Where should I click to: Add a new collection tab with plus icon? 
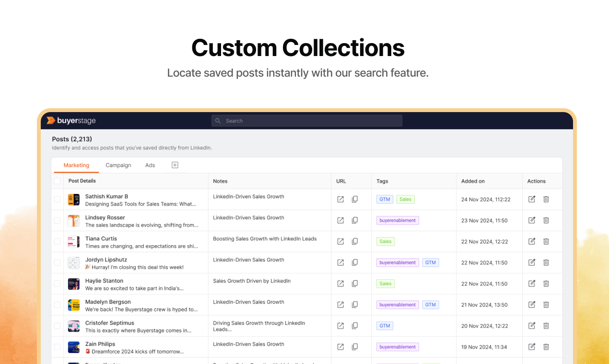tap(175, 165)
